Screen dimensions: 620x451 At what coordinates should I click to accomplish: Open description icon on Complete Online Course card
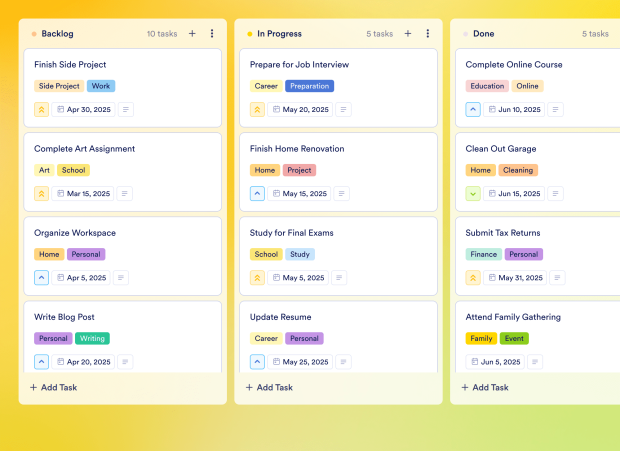[556, 109]
